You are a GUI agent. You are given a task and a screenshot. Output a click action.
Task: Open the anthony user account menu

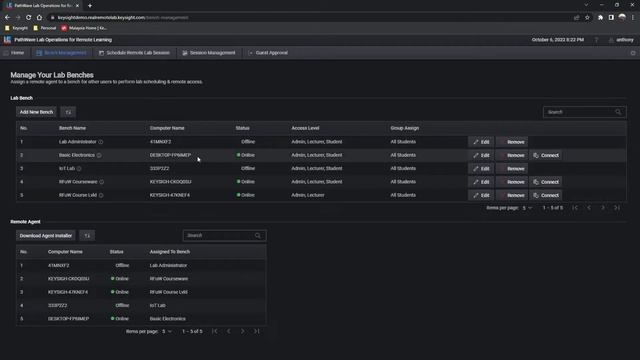621,40
